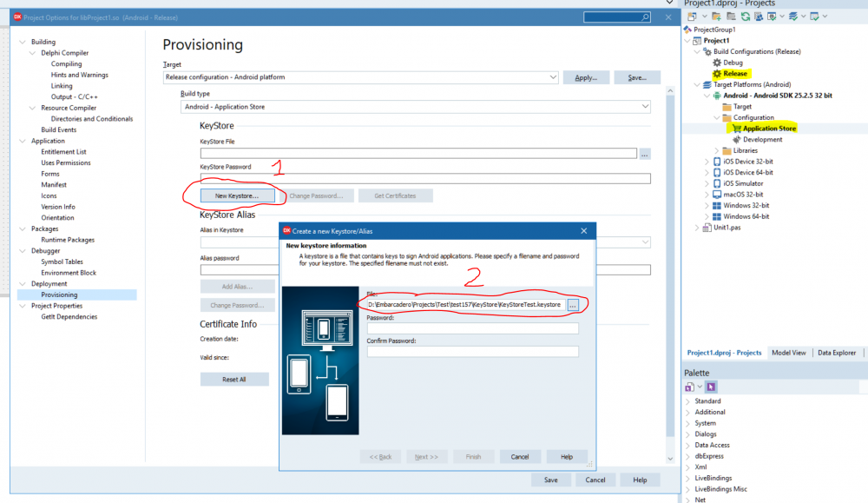Click the KeyStore File input field
This screenshot has width=868, height=503.
pos(418,154)
